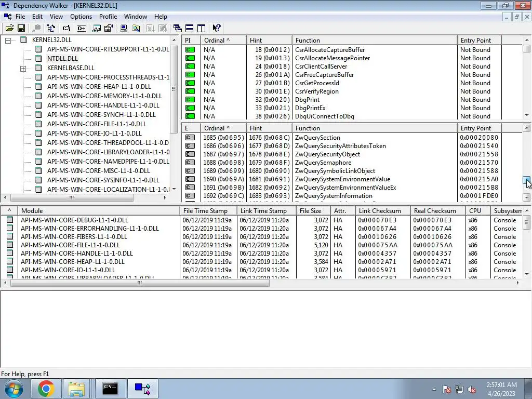Click gray C icon for ZwQuerySemaphore
This screenshot has height=399, width=532.
[x=190, y=163]
